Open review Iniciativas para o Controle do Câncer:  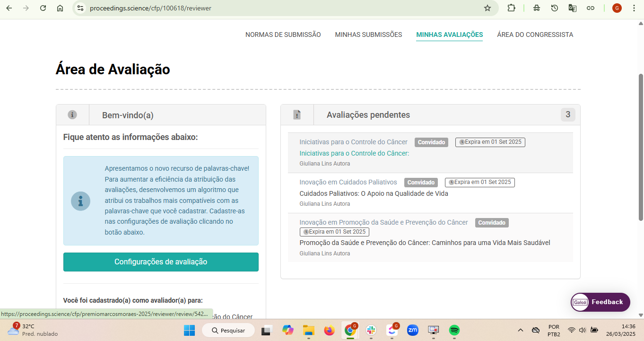354,153
